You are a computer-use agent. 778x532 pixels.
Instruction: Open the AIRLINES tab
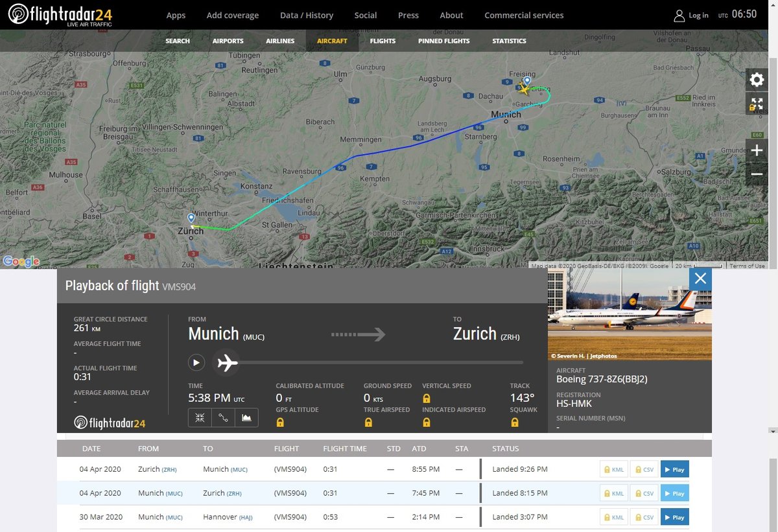[x=280, y=41]
